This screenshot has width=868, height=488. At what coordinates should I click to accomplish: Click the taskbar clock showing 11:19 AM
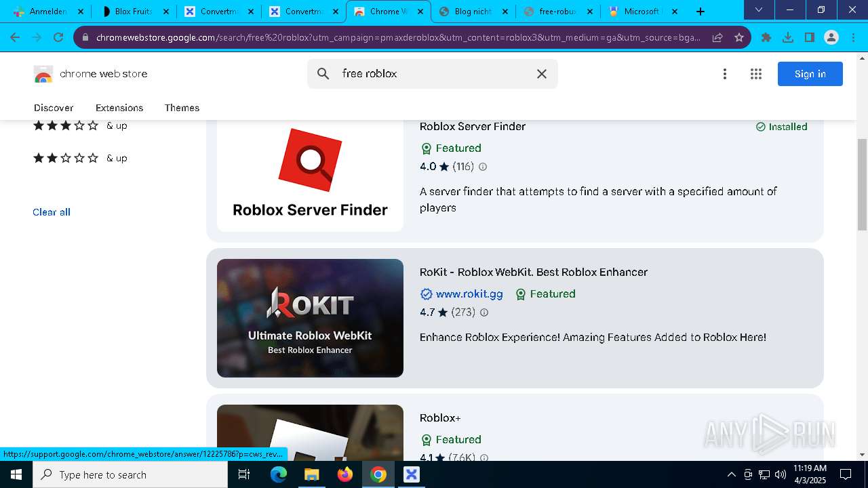(810, 474)
